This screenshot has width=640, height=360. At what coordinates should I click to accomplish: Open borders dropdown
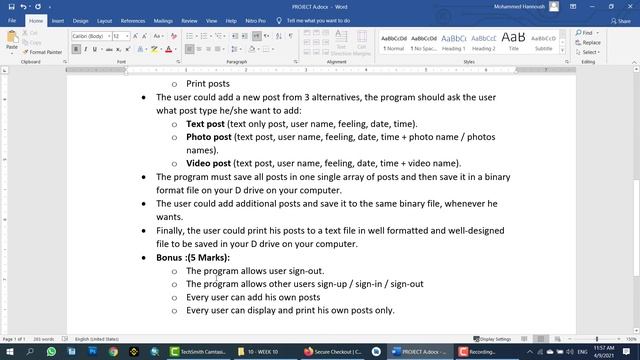click(x=273, y=49)
